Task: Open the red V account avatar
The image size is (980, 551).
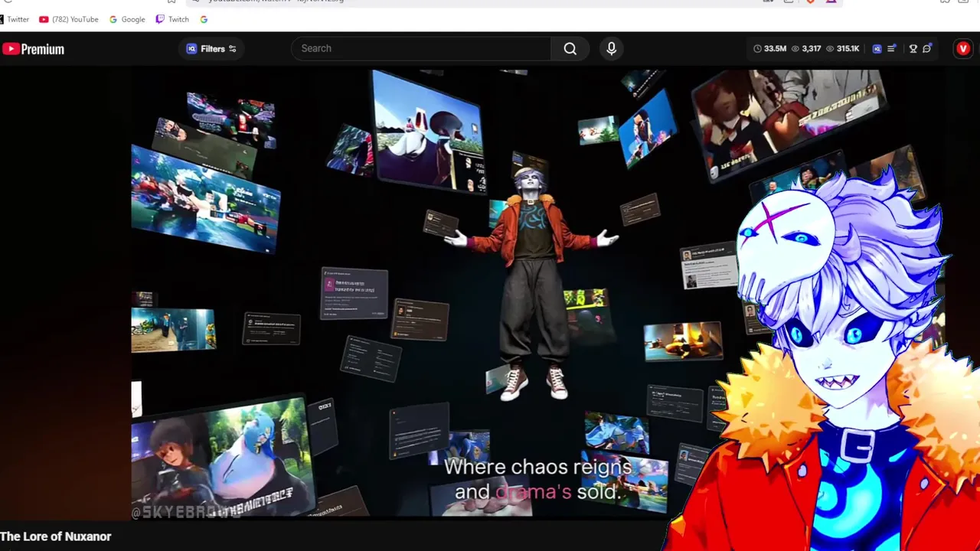Action: (963, 48)
